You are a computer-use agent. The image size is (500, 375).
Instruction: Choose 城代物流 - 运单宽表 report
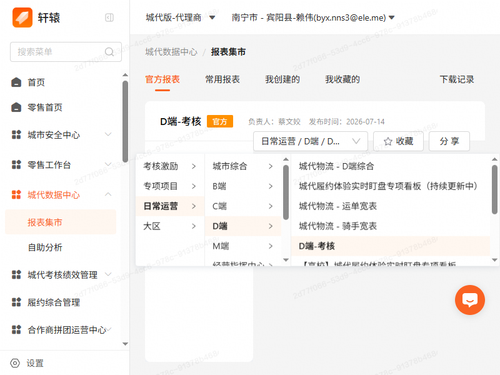click(391, 206)
